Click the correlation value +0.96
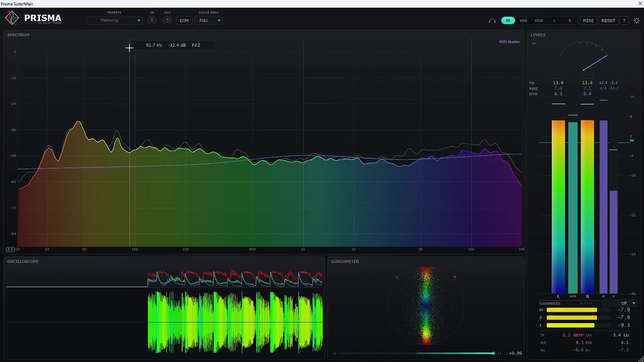This screenshot has height=362, width=644. pyautogui.click(x=515, y=353)
